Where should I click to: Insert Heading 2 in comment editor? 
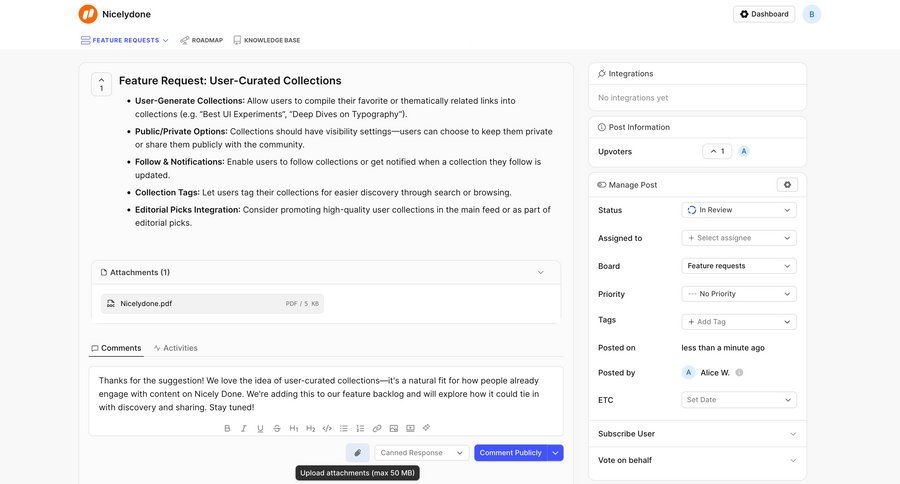click(311, 428)
